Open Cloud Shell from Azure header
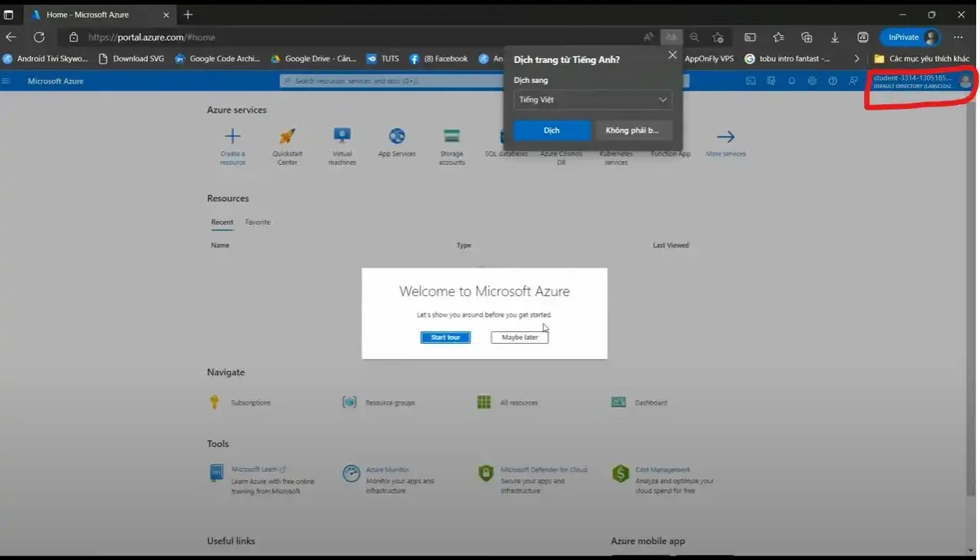Image resolution: width=980 pixels, height=560 pixels. 751,81
